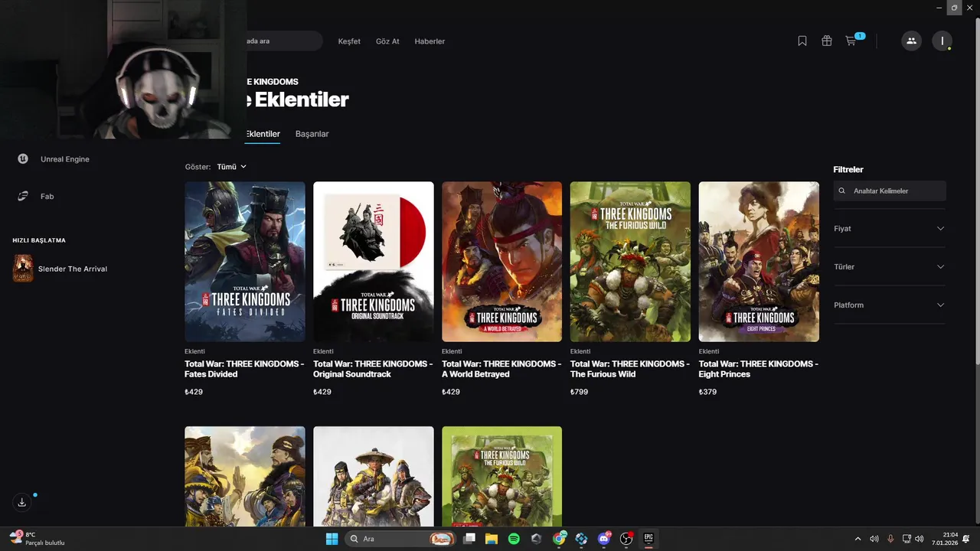Open Task View on the taskbar

click(x=469, y=539)
